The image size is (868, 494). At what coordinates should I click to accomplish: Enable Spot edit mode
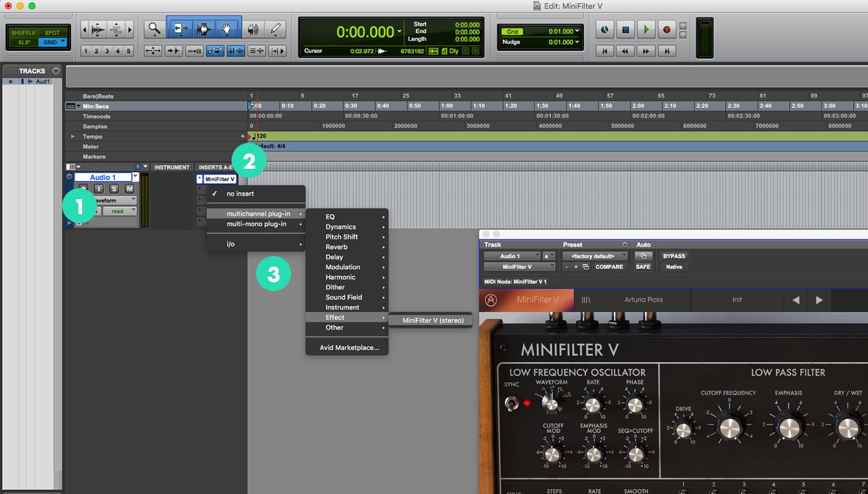click(53, 33)
